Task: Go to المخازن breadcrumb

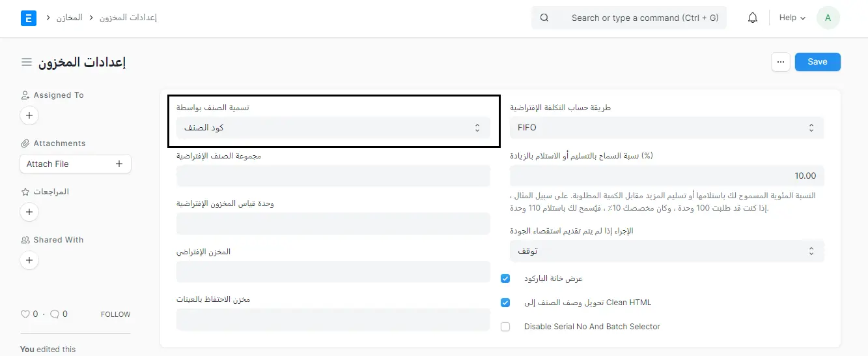Action: coord(69,18)
